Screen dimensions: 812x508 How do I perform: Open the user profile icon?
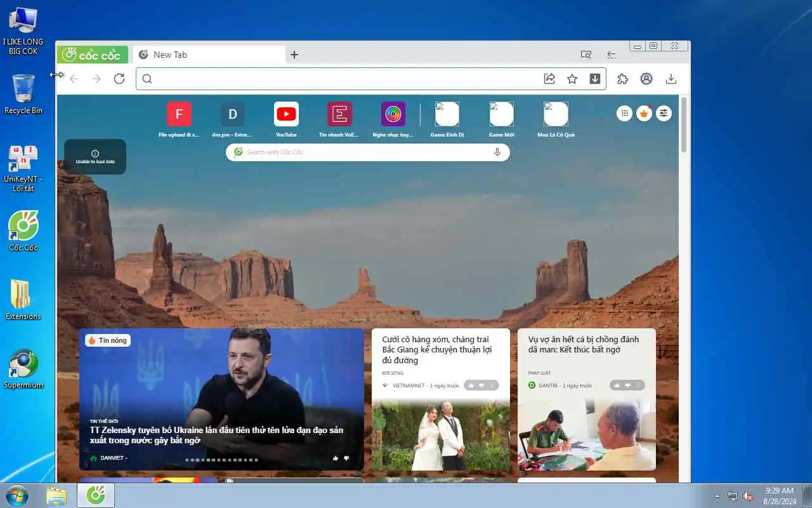[x=646, y=79]
